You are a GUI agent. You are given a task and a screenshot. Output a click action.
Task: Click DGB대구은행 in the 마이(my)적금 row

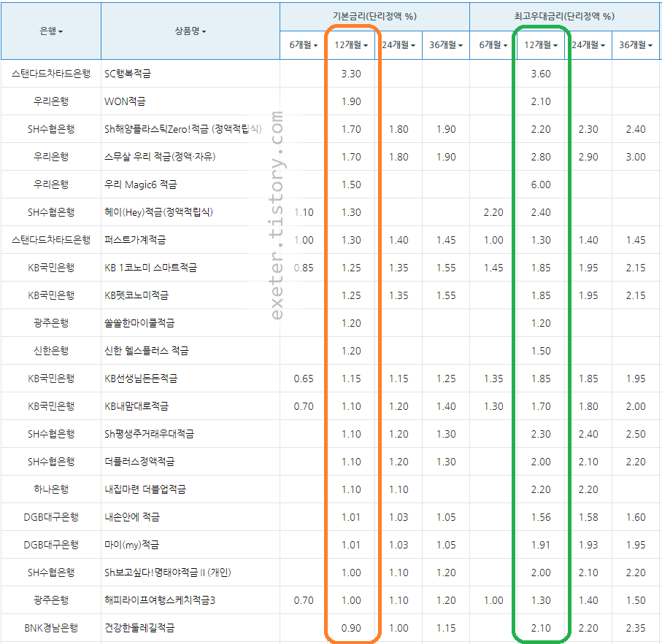tap(51, 545)
